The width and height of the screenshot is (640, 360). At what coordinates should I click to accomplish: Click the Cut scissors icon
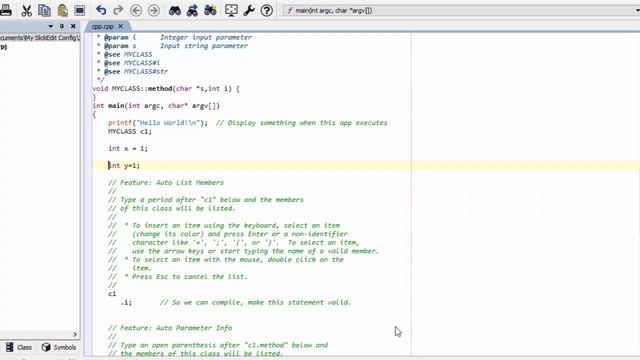(x=27, y=11)
